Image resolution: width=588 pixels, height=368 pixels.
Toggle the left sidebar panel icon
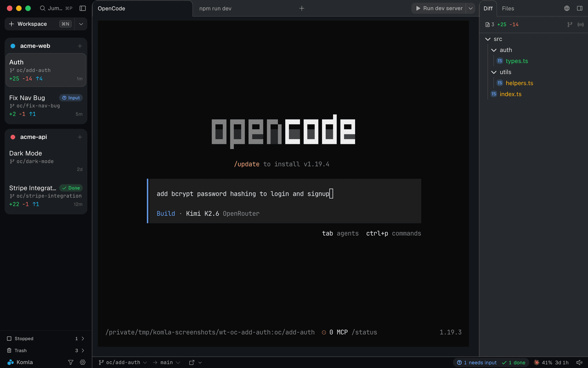(x=83, y=8)
